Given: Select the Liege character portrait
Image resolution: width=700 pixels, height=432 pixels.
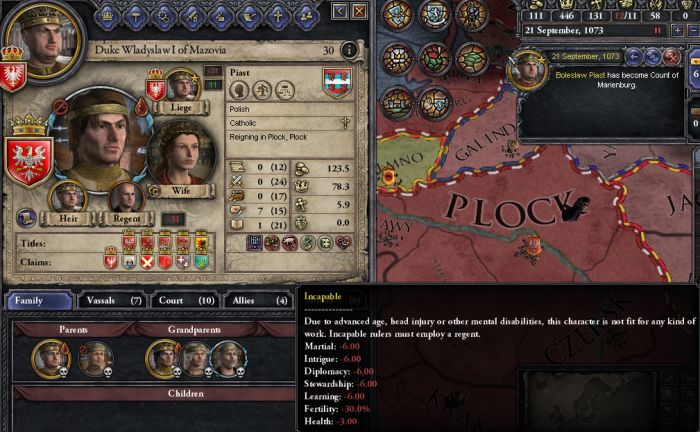Looking at the screenshot, I should (x=182, y=85).
